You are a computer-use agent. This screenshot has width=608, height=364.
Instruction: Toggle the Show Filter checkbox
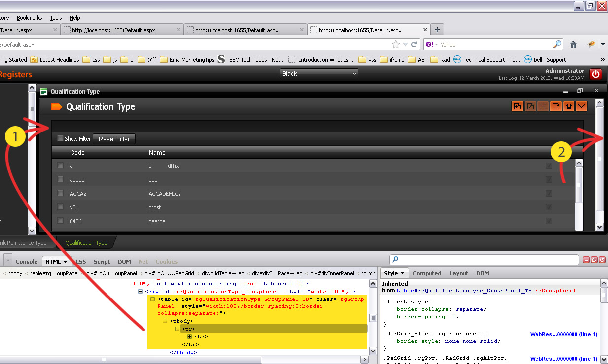(60, 138)
